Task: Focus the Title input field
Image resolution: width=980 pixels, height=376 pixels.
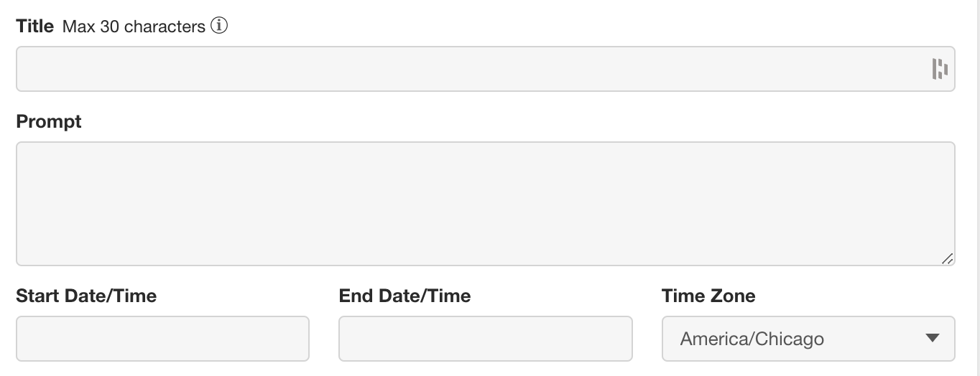Action: click(486, 69)
